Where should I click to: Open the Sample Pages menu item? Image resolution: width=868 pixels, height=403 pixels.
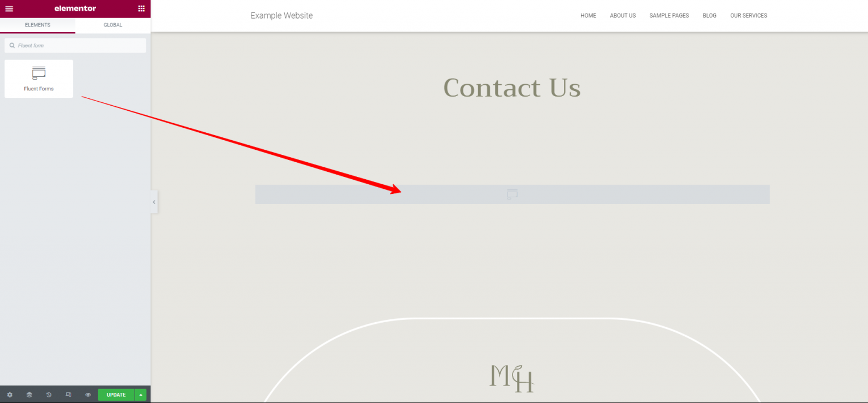pyautogui.click(x=669, y=16)
